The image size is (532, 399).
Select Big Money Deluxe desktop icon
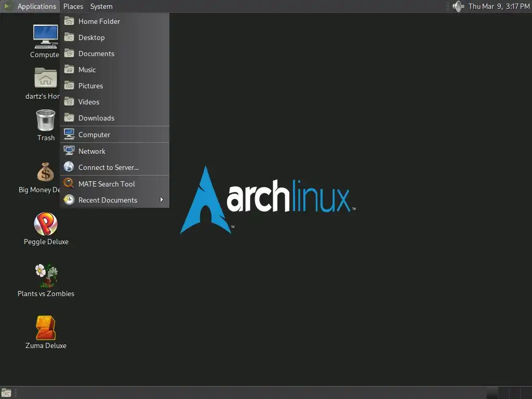[x=45, y=172]
